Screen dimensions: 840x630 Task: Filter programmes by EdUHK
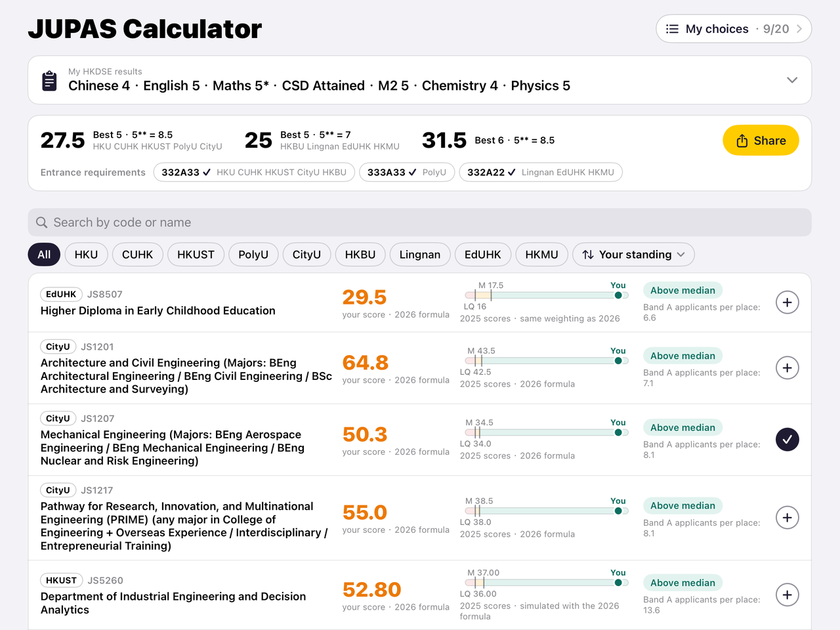point(483,255)
